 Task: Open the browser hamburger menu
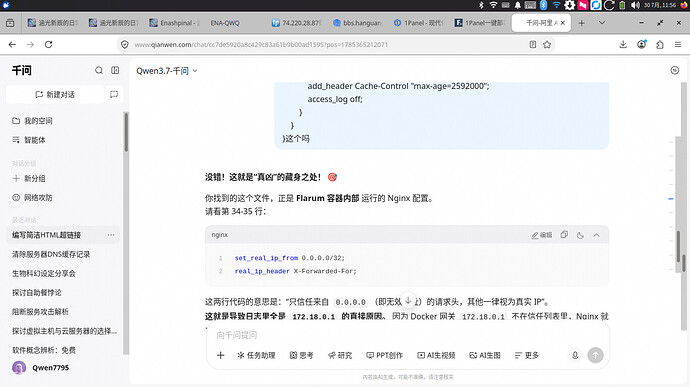pos(678,44)
